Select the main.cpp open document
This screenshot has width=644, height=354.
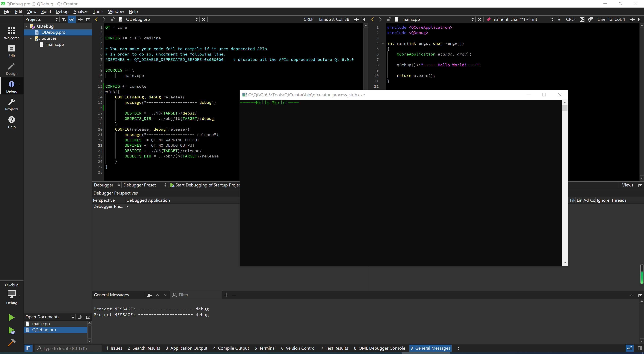point(41,323)
